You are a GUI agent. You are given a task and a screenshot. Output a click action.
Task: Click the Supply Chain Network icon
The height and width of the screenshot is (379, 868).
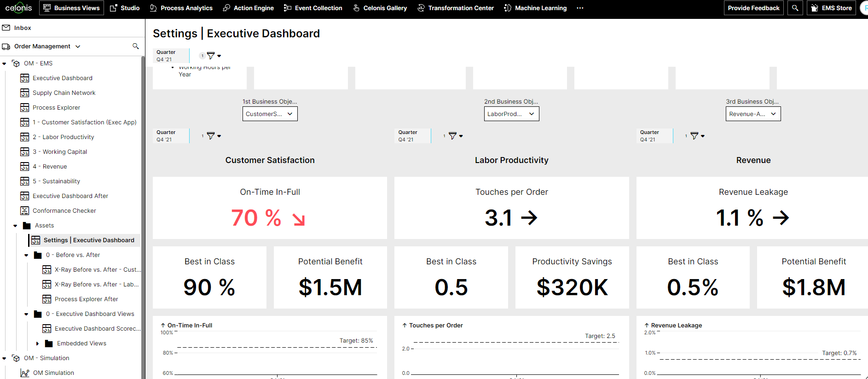24,93
